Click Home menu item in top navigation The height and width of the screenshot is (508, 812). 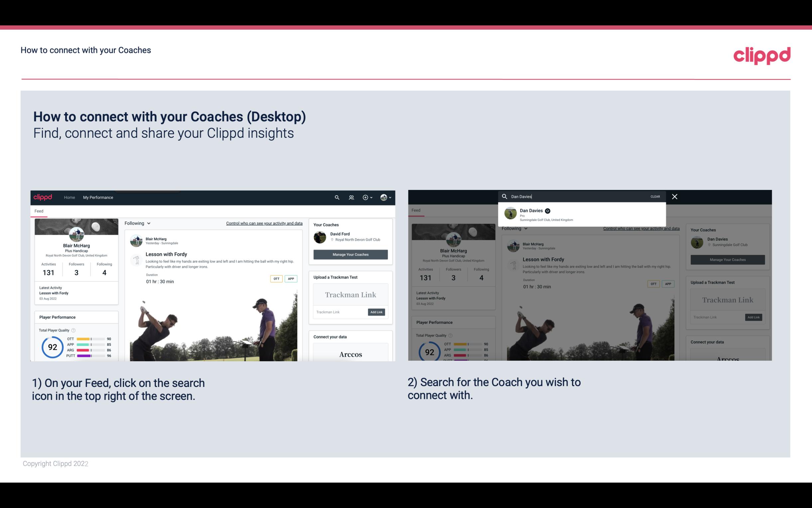[x=69, y=197]
